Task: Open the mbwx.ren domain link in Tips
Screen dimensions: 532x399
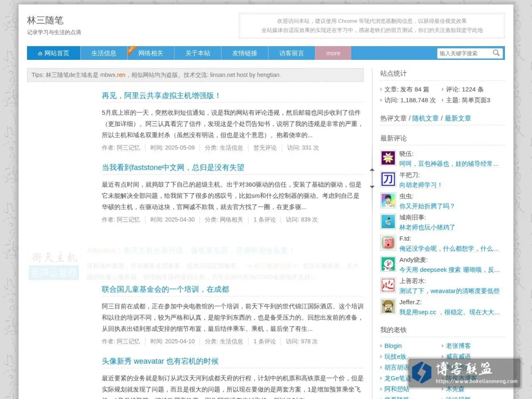Action: pos(113,75)
